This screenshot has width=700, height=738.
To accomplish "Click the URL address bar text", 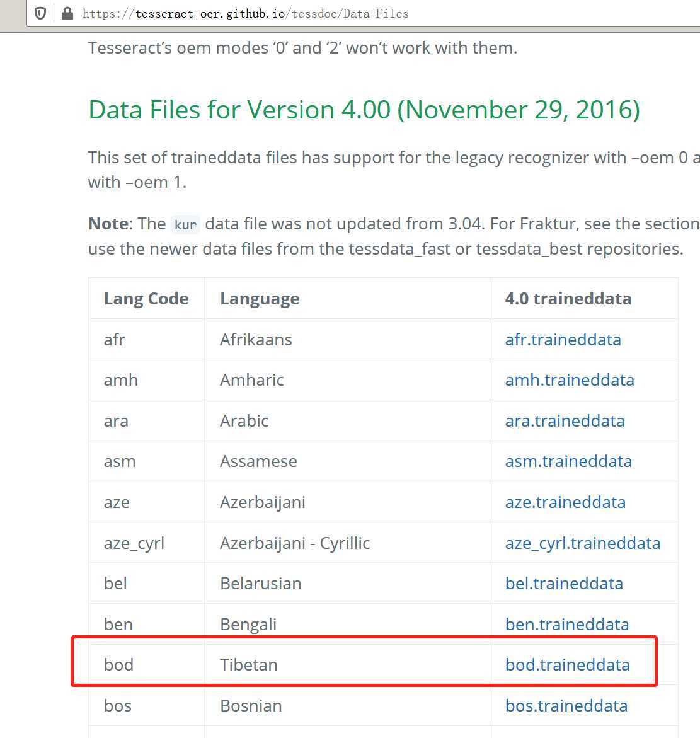I will 245,14.
